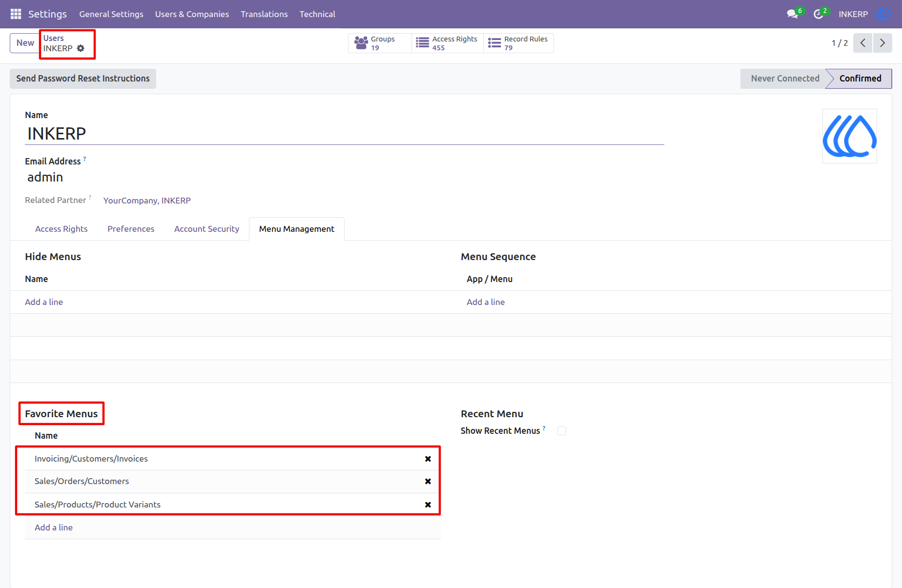The width and height of the screenshot is (902, 588).
Task: Switch to the Preferences tab
Action: pyautogui.click(x=131, y=229)
